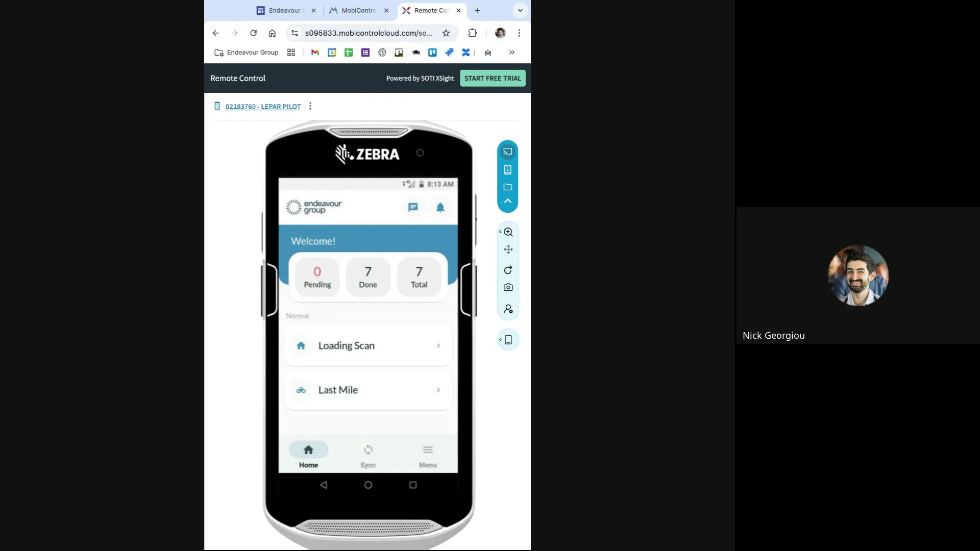Viewport: 980px width, 551px height.
Task: Tap the Android home circle button
Action: [368, 485]
